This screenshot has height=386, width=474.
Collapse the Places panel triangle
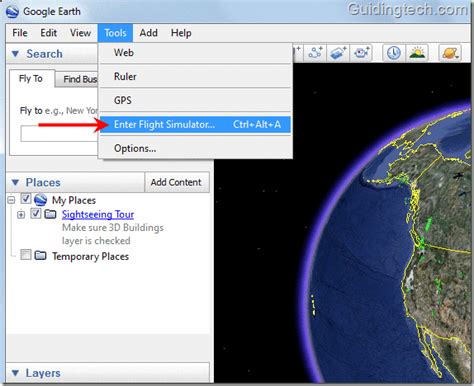pyautogui.click(x=15, y=182)
